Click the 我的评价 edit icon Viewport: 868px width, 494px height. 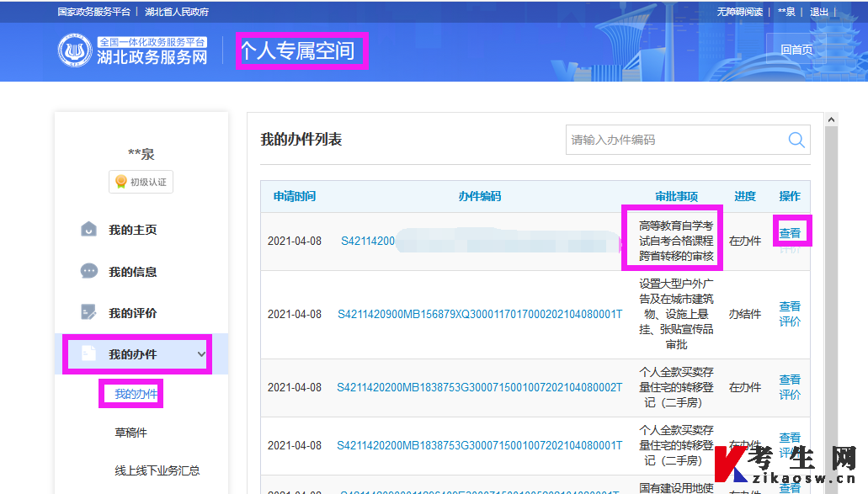pyautogui.click(x=88, y=312)
